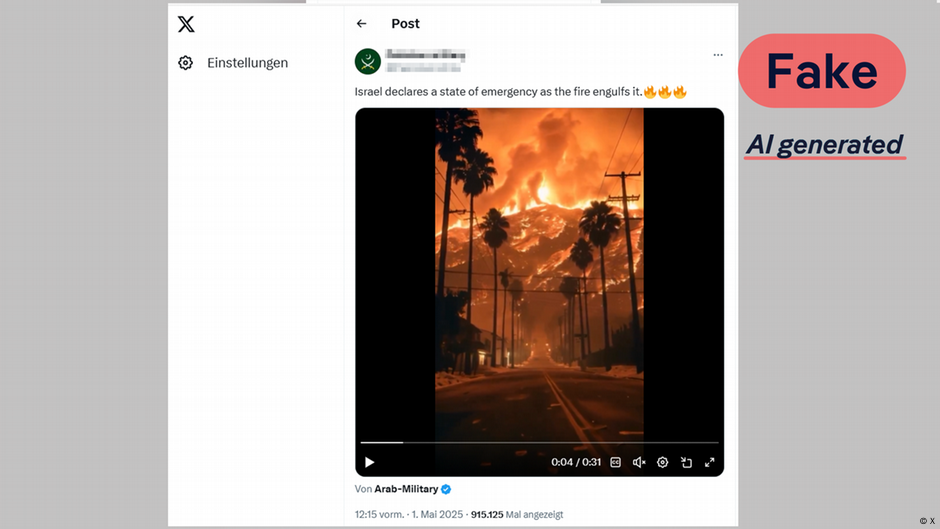This screenshot has width=940, height=529.
Task: Expand the video to fullscreen
Action: tap(710, 462)
